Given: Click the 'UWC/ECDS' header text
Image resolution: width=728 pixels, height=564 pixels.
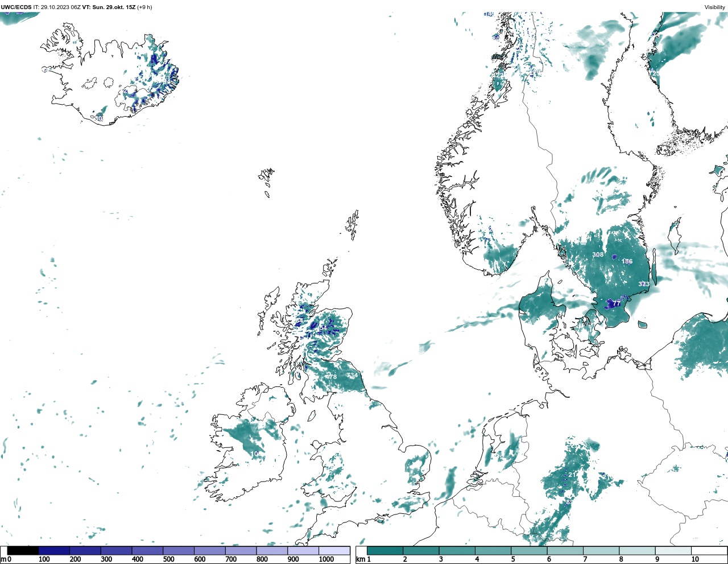Looking at the screenshot, I should (16, 7).
